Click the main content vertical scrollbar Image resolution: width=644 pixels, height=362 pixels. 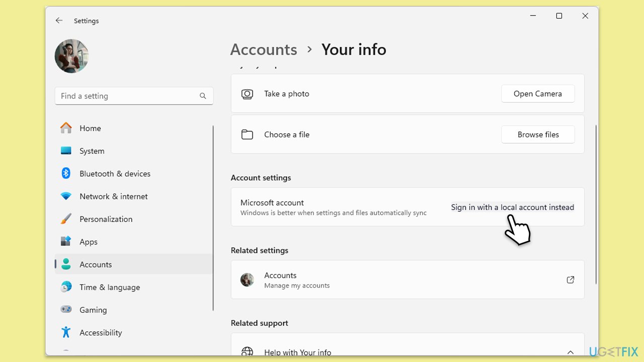(x=596, y=204)
